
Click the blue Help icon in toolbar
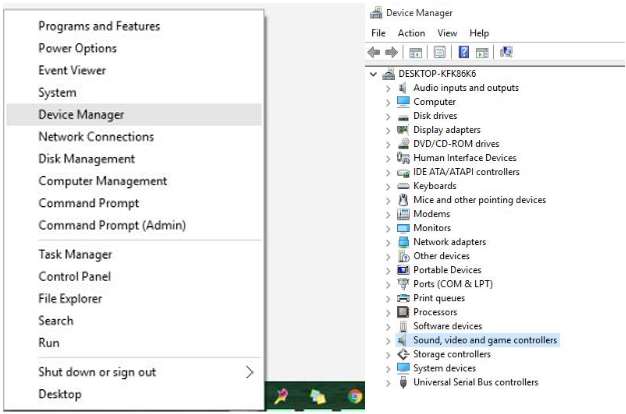click(464, 52)
